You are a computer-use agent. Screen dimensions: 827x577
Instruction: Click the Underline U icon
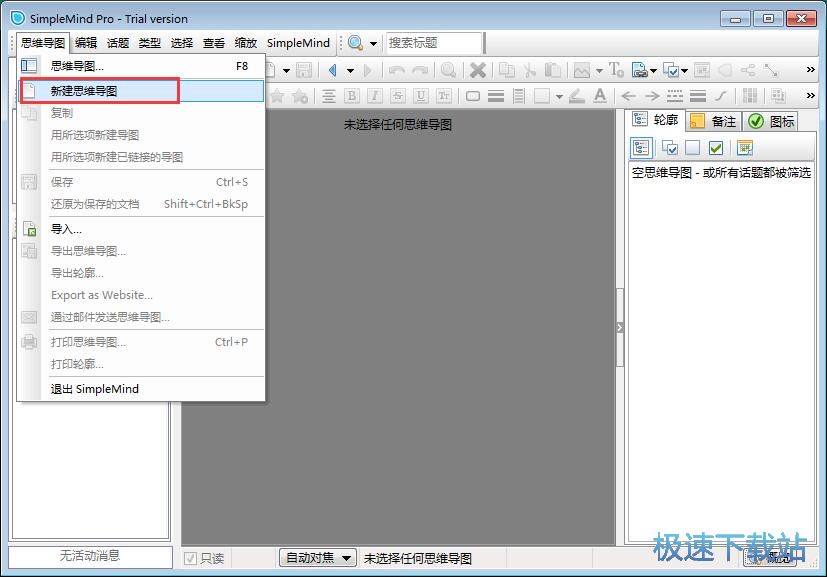pyautogui.click(x=421, y=96)
